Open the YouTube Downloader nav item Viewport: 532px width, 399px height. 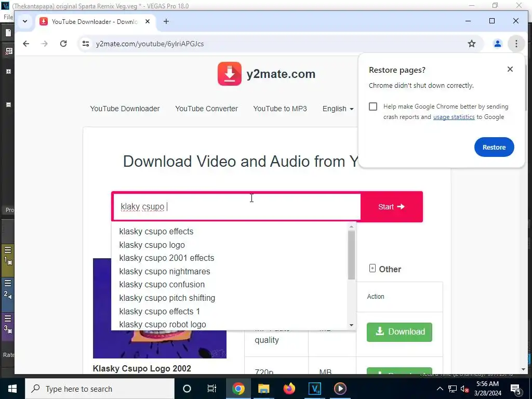point(125,109)
